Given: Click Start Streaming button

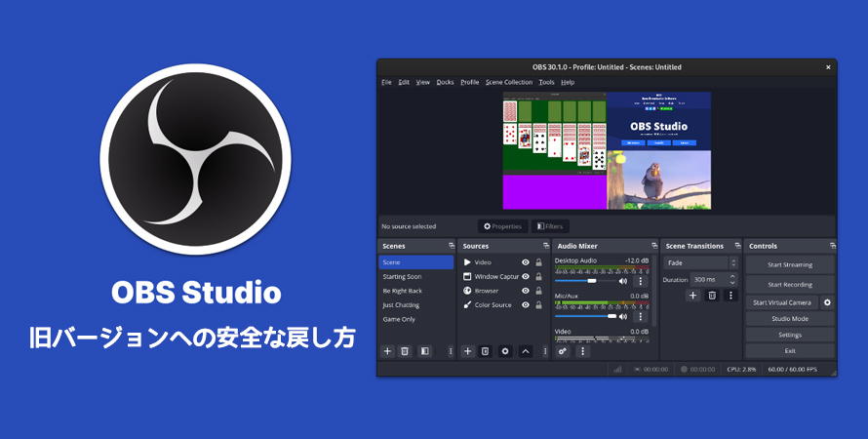Looking at the screenshot, I should pos(790,264).
